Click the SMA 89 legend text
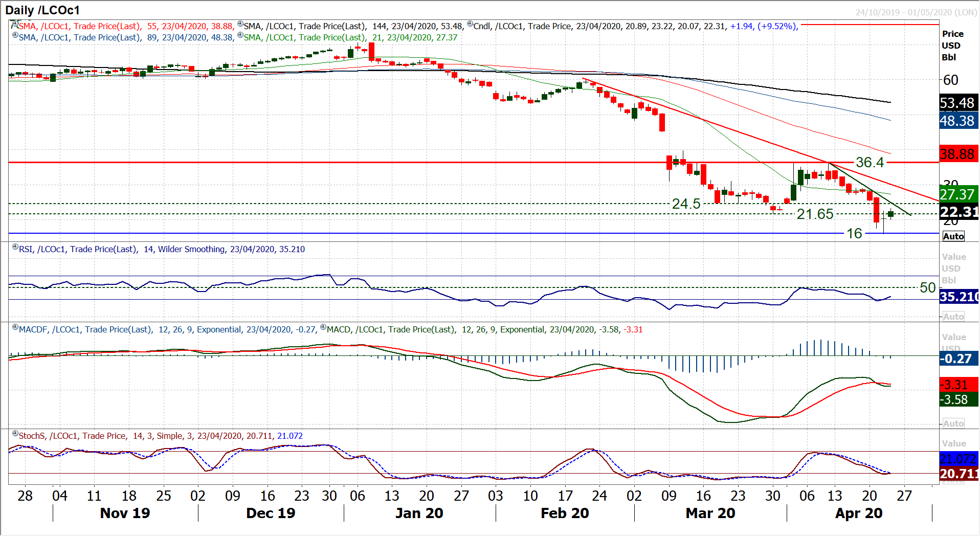980x536 pixels. coord(126,37)
